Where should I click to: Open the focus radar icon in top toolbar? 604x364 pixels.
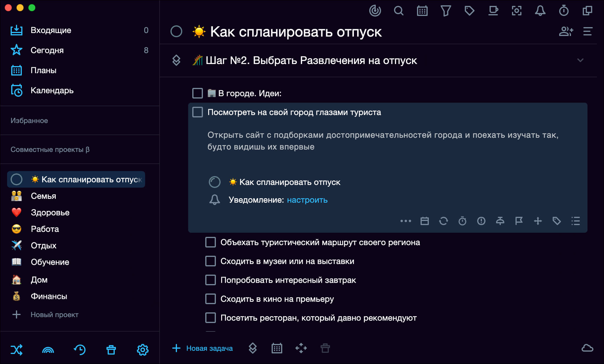[x=375, y=11]
